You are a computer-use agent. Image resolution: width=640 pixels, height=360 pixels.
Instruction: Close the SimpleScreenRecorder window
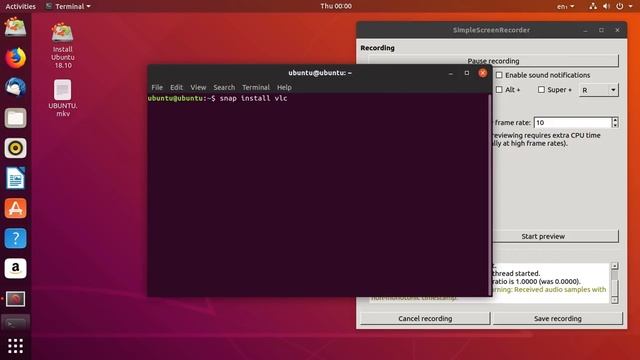point(617,30)
